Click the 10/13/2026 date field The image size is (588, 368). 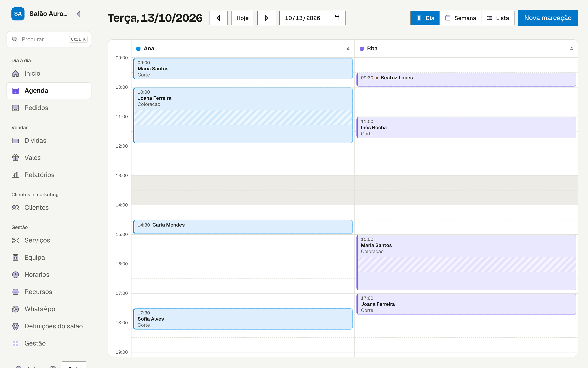click(312, 18)
